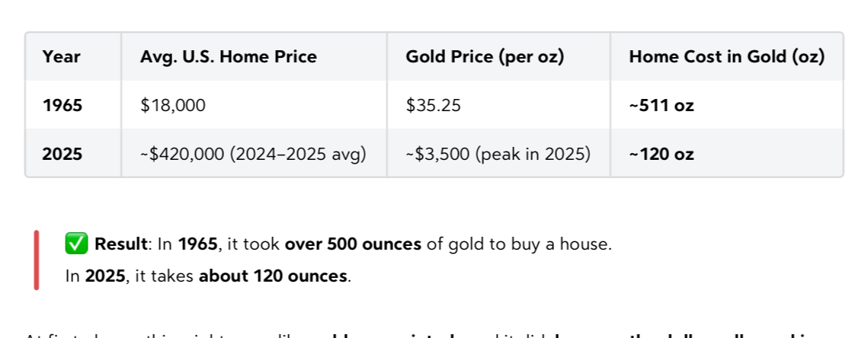Image resolution: width=868 pixels, height=338 pixels.
Task: Click bold 2025 in the quote block
Action: point(105,276)
